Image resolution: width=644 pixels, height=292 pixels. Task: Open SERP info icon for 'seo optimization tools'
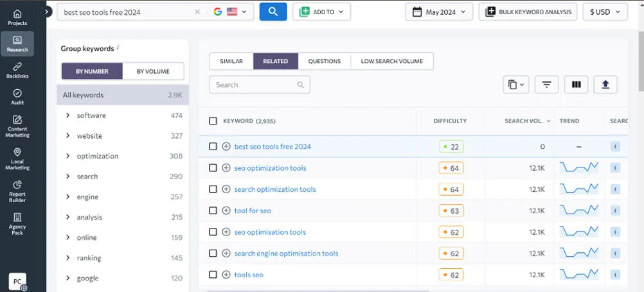pyautogui.click(x=615, y=167)
